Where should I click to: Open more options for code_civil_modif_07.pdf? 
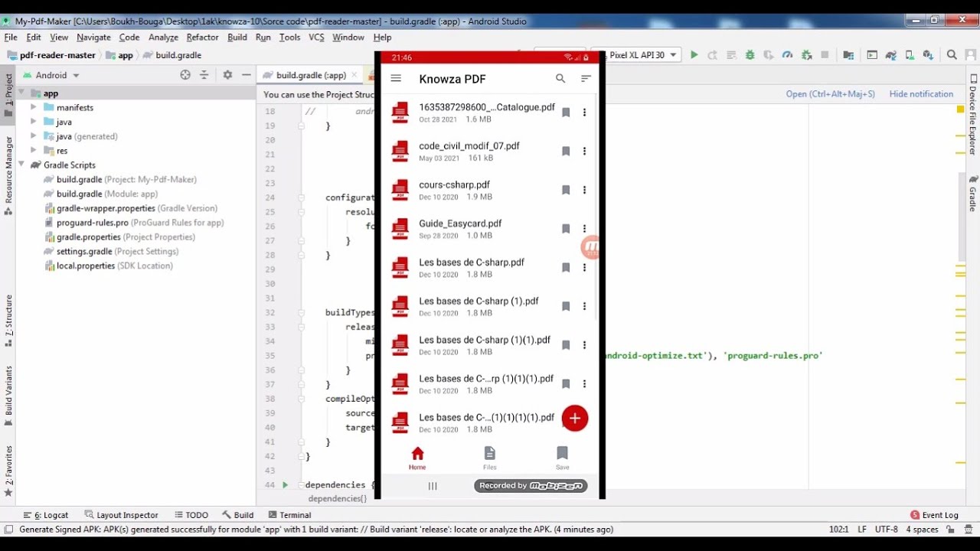584,152
